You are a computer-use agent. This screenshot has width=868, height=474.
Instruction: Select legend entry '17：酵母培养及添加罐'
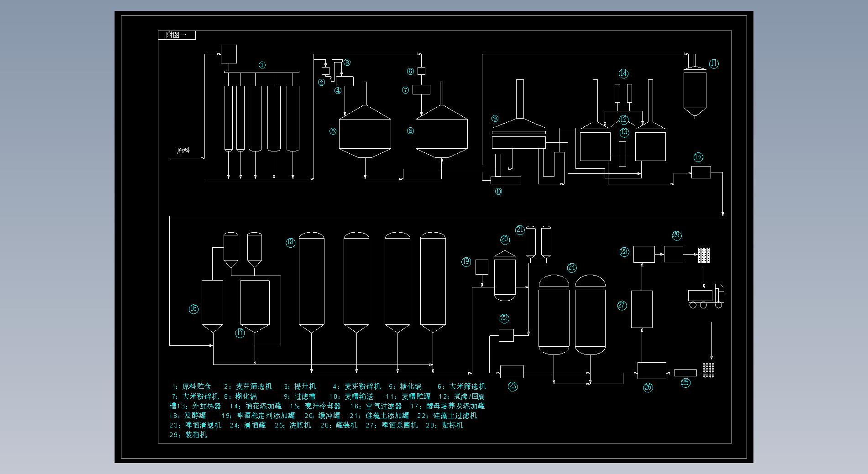(448, 406)
